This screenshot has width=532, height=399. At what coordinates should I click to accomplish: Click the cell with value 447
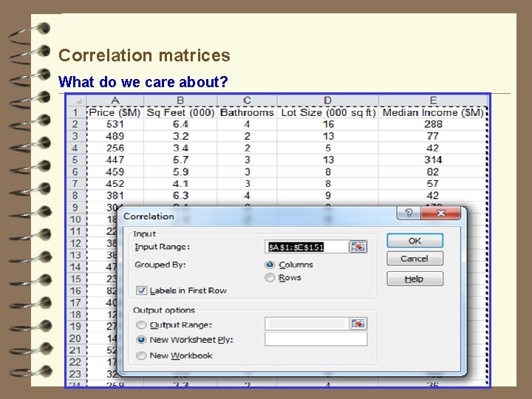point(115,160)
